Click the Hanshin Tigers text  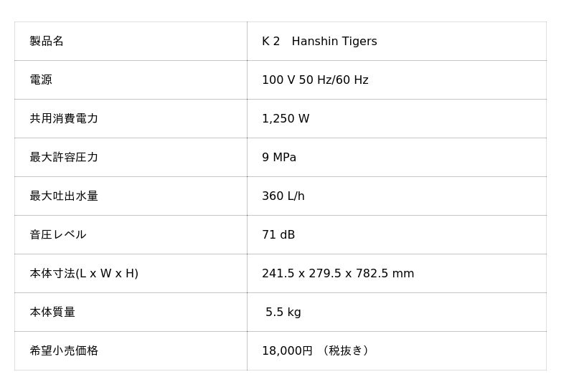click(334, 42)
